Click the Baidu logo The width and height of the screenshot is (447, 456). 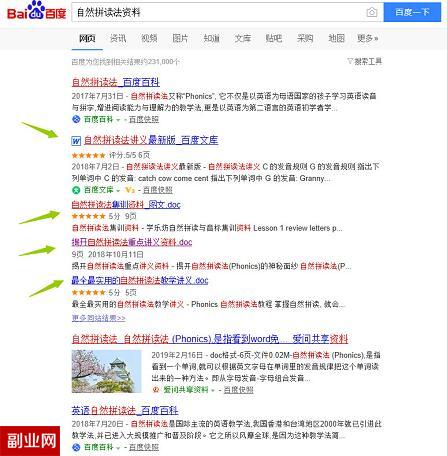[37, 11]
